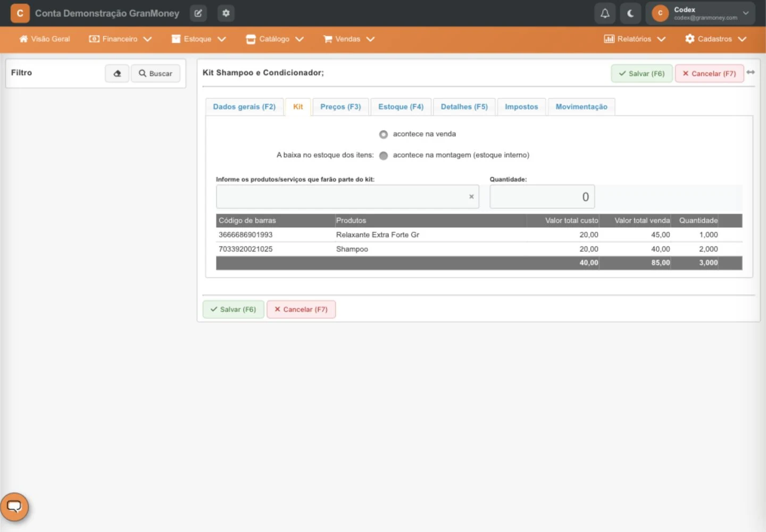Select 'acontece na venda' radio option
This screenshot has width=766, height=532.
[x=384, y=135]
